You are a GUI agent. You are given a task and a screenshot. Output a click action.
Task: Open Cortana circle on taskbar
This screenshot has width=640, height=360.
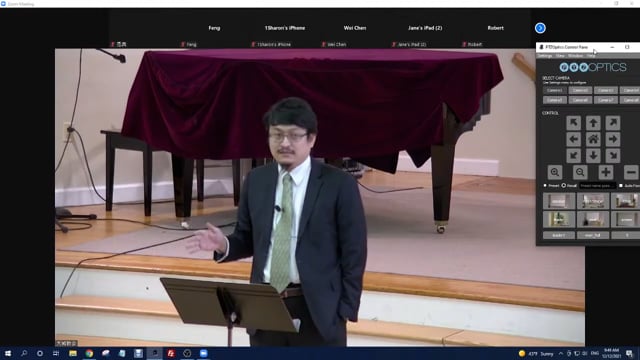(40, 353)
